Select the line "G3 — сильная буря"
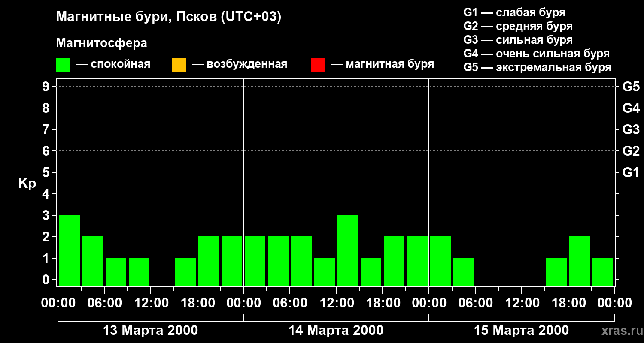This screenshot has width=644, height=343. tap(518, 40)
